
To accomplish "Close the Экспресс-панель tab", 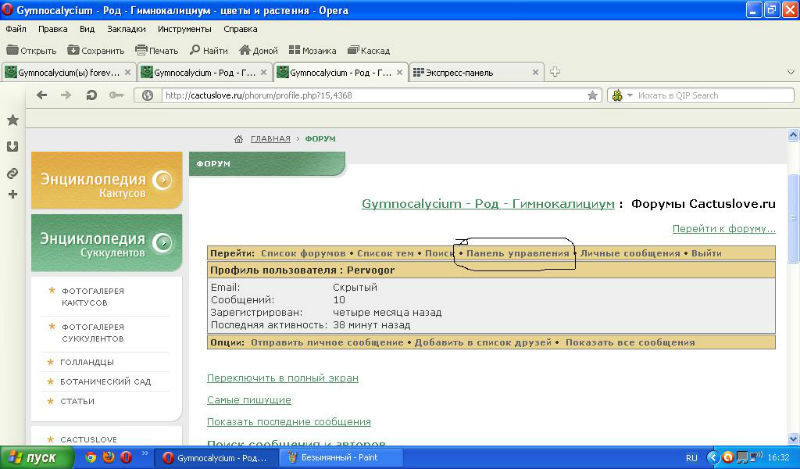I will point(536,72).
